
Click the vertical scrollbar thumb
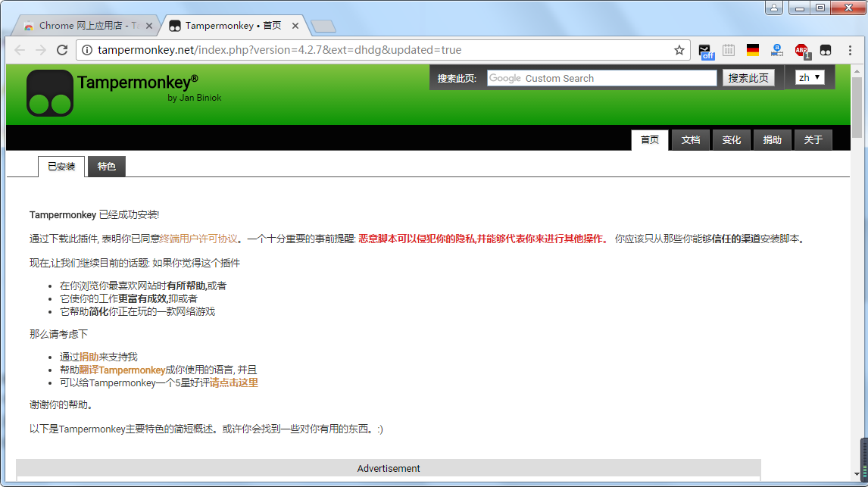(857, 107)
